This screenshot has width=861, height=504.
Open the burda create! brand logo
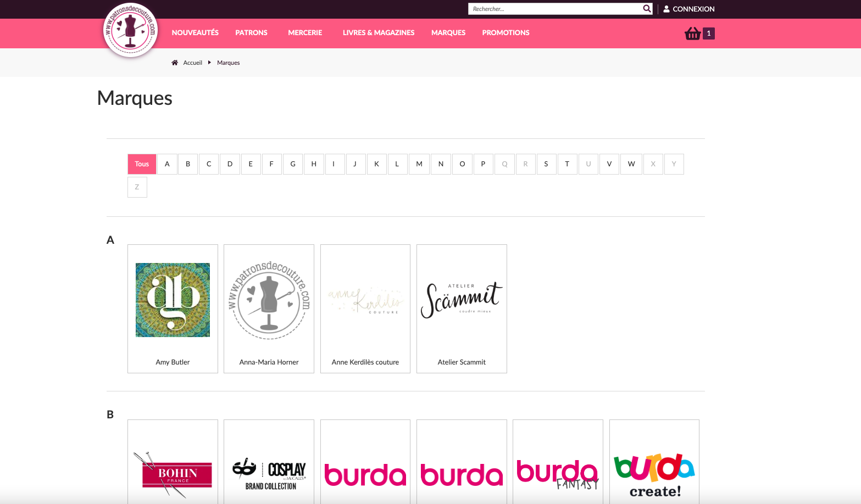tap(654, 475)
